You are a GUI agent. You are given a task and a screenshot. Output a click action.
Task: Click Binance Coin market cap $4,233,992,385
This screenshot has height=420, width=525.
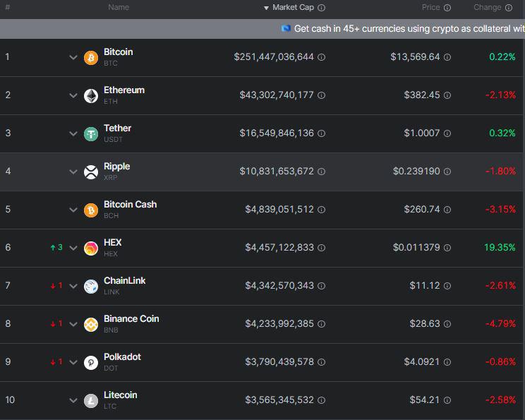click(279, 324)
